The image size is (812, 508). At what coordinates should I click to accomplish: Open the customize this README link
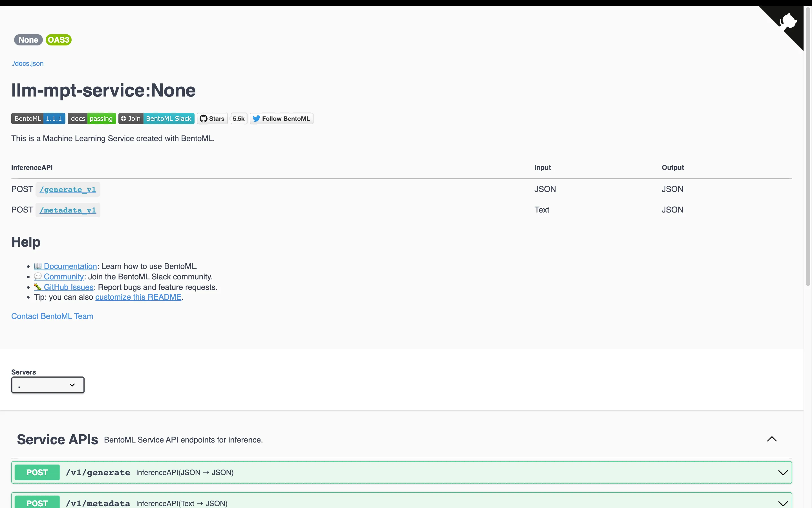click(138, 297)
